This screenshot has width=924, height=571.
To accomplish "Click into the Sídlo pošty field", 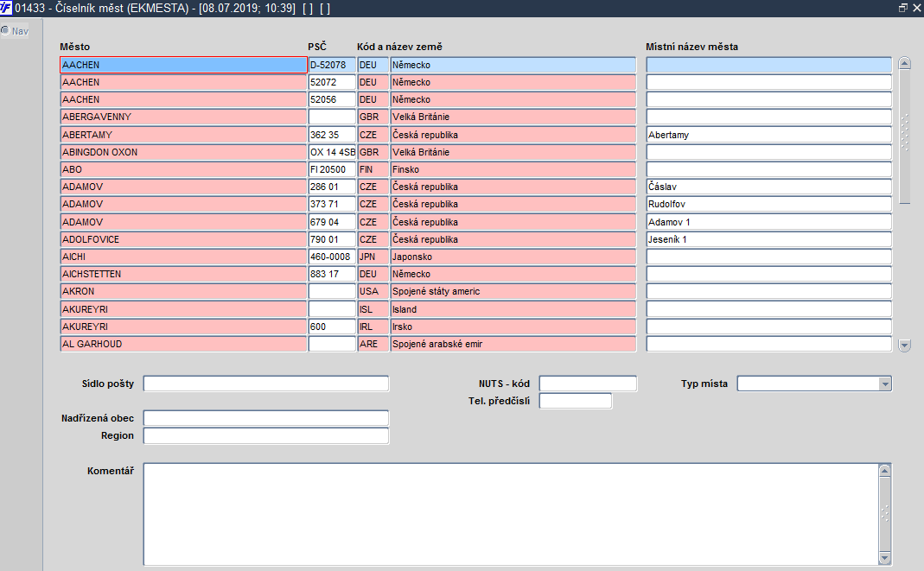I will (265, 384).
